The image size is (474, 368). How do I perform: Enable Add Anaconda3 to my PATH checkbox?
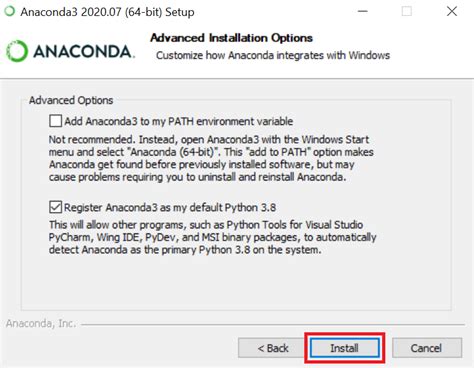(x=55, y=121)
